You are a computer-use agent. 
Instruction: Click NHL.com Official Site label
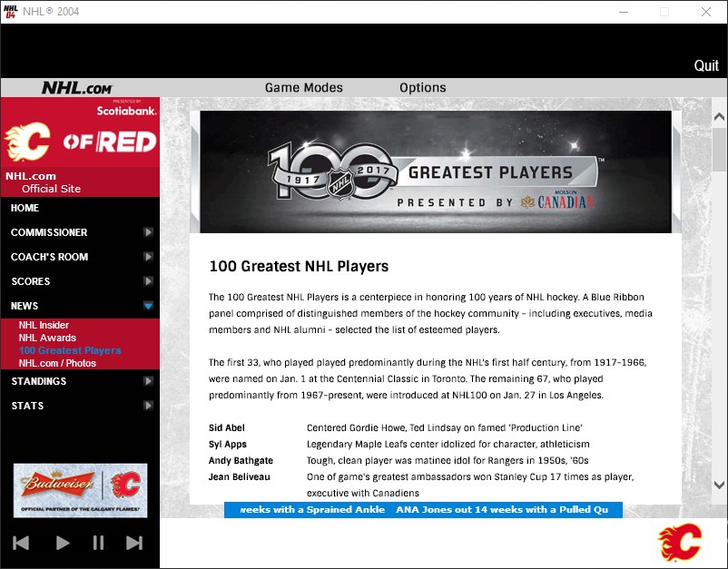click(44, 182)
